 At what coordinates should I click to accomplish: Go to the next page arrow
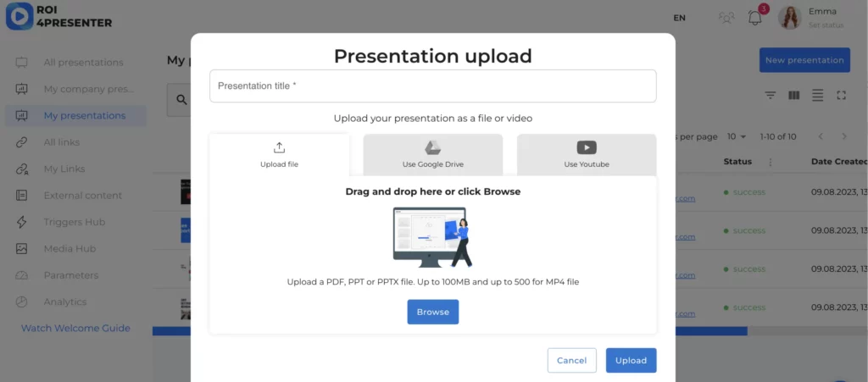point(844,136)
